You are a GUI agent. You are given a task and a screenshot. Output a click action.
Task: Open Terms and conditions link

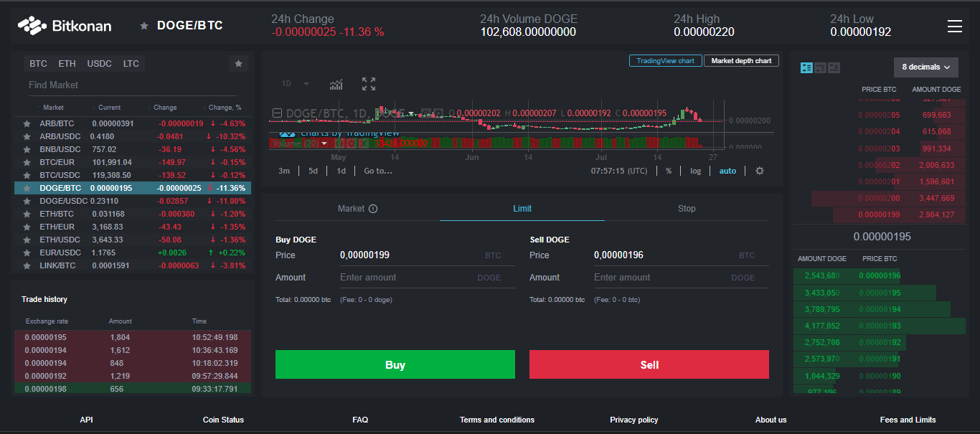tap(497, 420)
